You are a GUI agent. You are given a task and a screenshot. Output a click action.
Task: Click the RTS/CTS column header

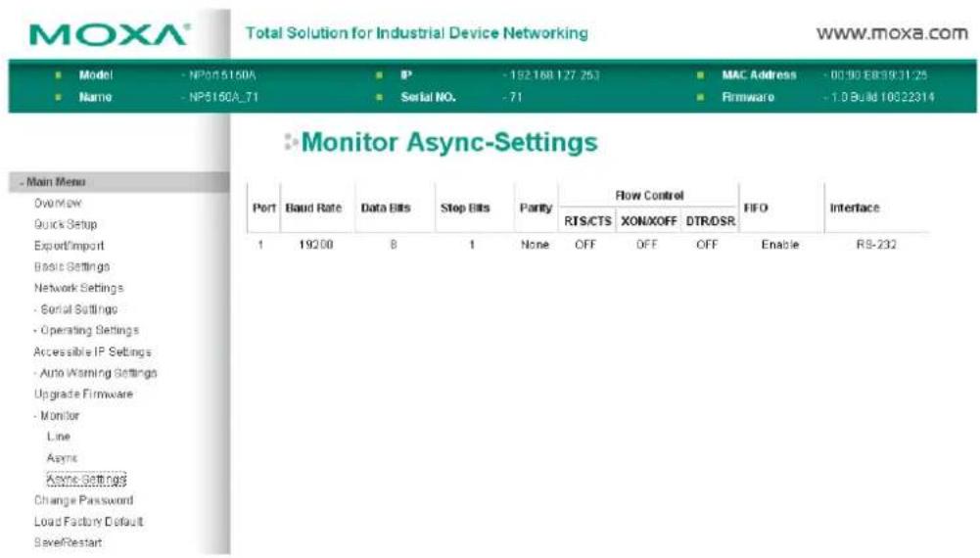click(587, 221)
